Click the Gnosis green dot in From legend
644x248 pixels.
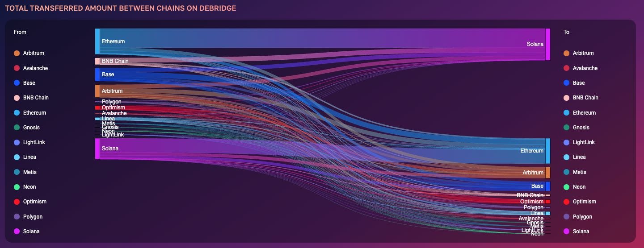[17, 128]
